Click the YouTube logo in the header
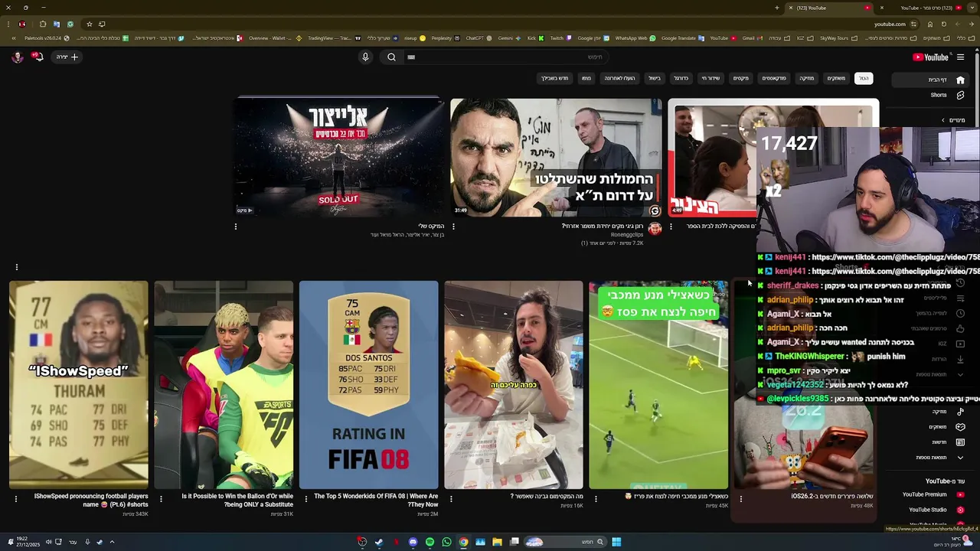This screenshot has width=980, height=551. point(930,57)
